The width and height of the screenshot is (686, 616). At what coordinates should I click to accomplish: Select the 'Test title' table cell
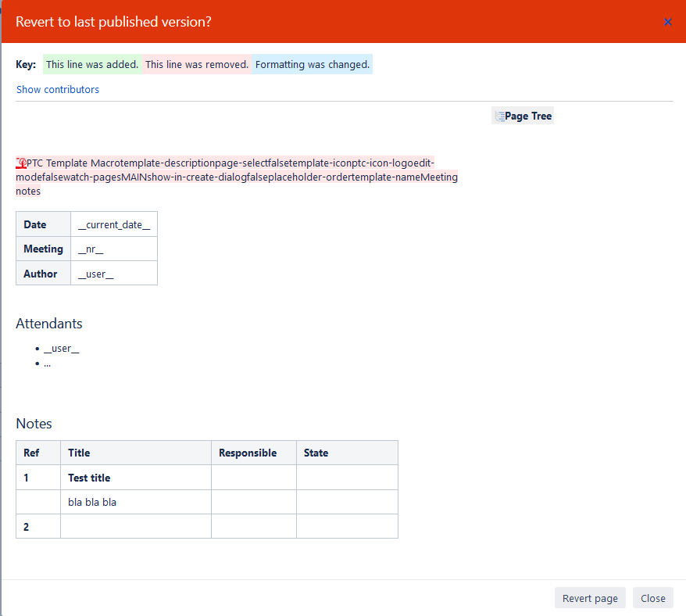[135, 478]
